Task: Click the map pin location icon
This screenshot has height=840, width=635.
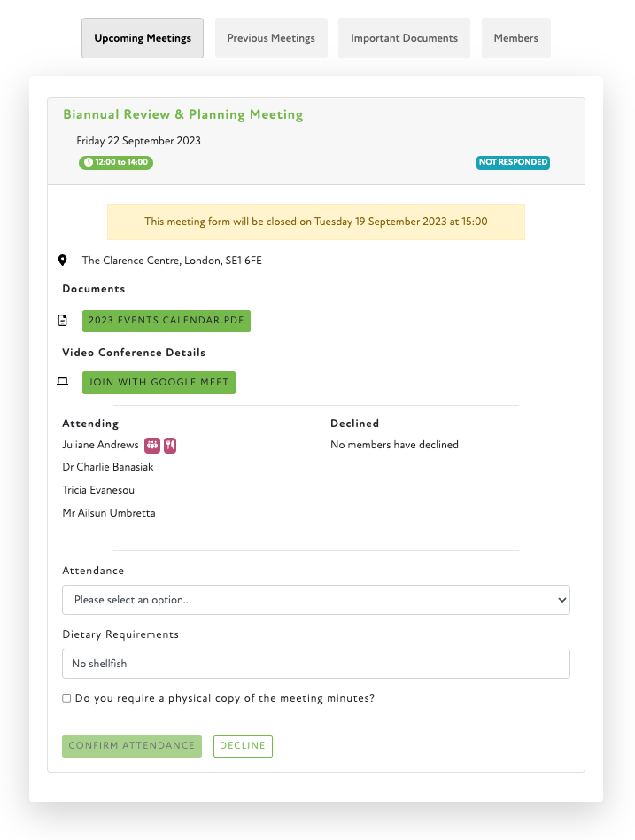Action: (63, 261)
